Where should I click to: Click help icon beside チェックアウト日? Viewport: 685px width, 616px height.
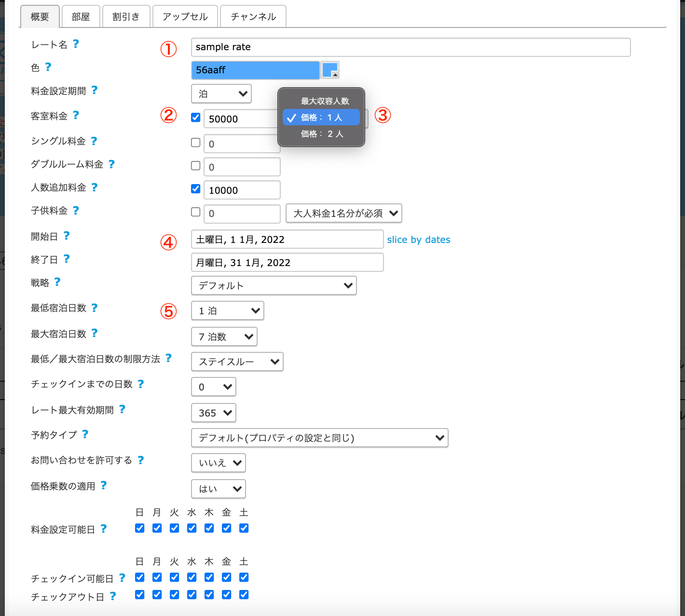113,596
